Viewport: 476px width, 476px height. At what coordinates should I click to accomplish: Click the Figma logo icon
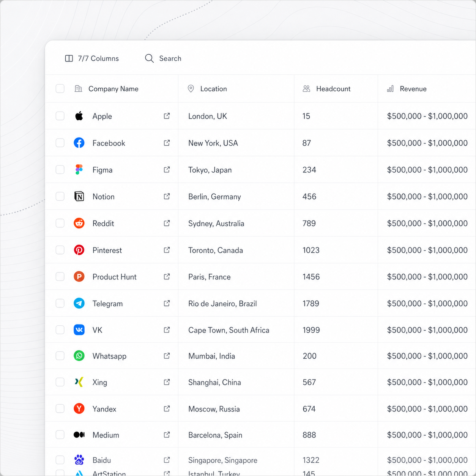coord(79,170)
